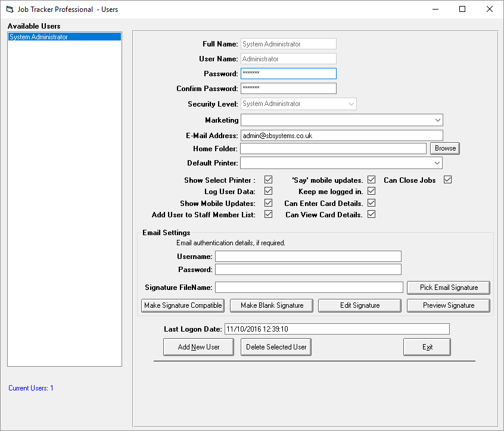
Task: Toggle Log User Data checkbox
Action: coord(269,191)
